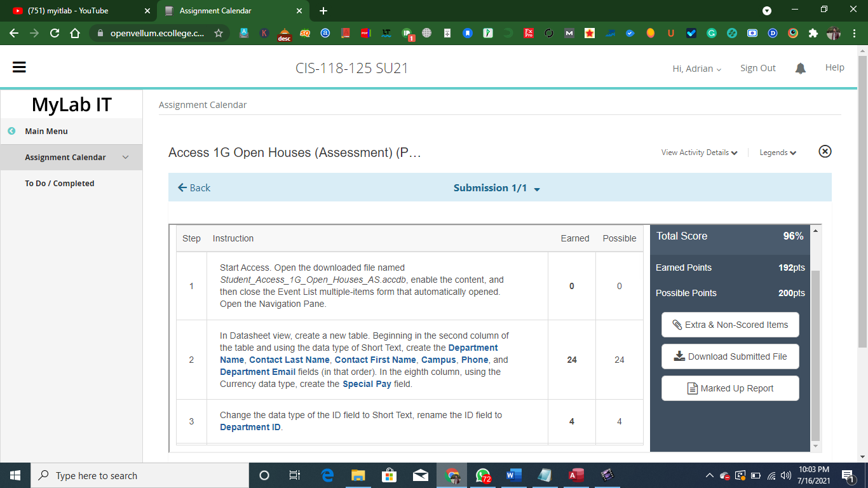This screenshot has height=488, width=868.
Task: Open Microsoft Store from taskbar
Action: pyautogui.click(x=389, y=475)
